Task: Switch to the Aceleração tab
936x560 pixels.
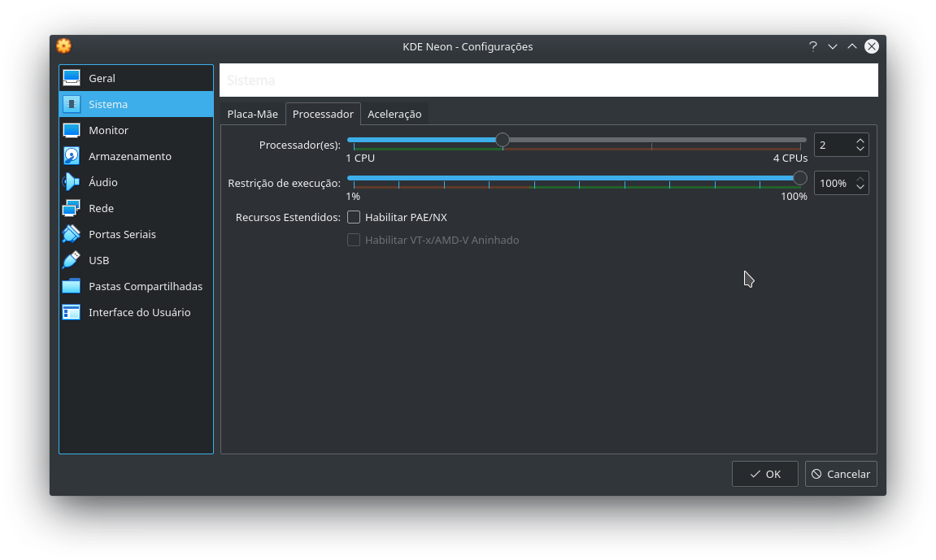Action: (x=394, y=114)
